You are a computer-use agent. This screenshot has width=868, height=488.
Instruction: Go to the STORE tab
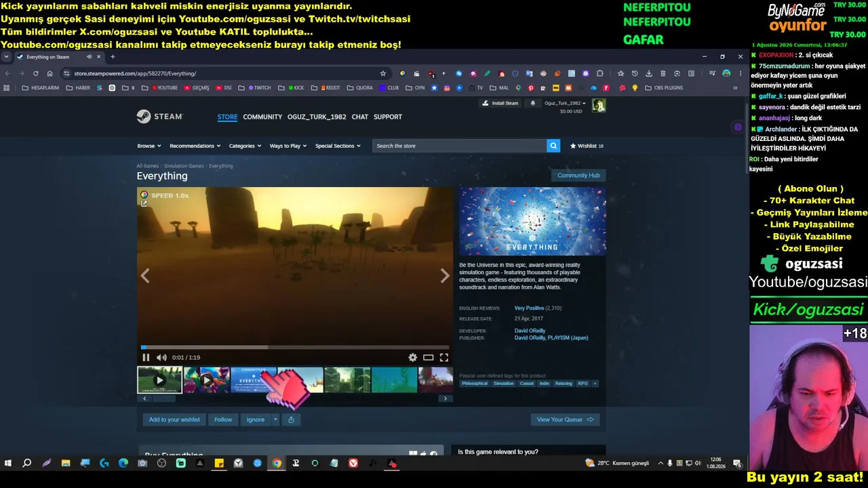tap(227, 117)
